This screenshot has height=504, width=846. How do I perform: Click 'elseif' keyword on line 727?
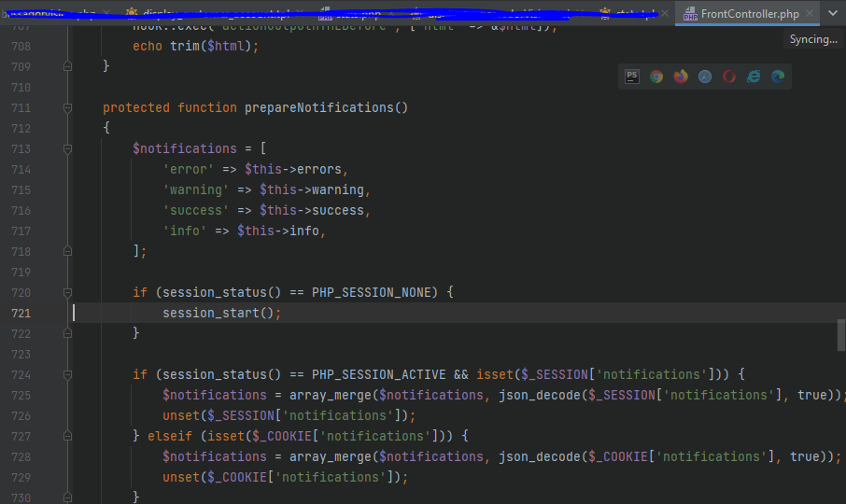tap(169, 436)
